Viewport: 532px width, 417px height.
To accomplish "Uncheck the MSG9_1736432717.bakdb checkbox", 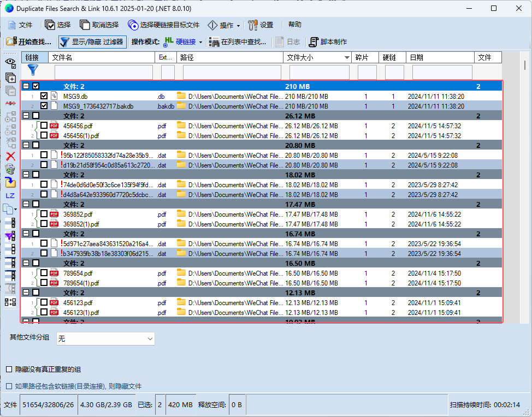I will (44, 106).
